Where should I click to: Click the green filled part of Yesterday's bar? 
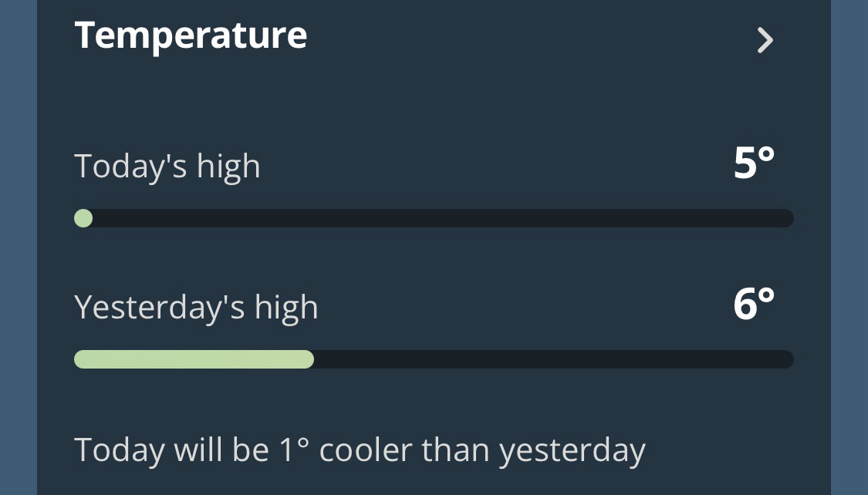coord(193,359)
